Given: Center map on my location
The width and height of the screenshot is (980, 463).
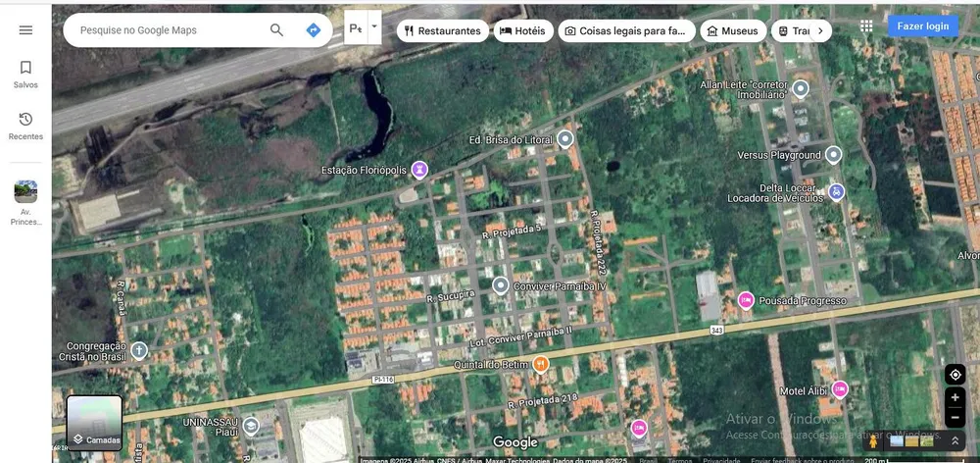Looking at the screenshot, I should 955,375.
